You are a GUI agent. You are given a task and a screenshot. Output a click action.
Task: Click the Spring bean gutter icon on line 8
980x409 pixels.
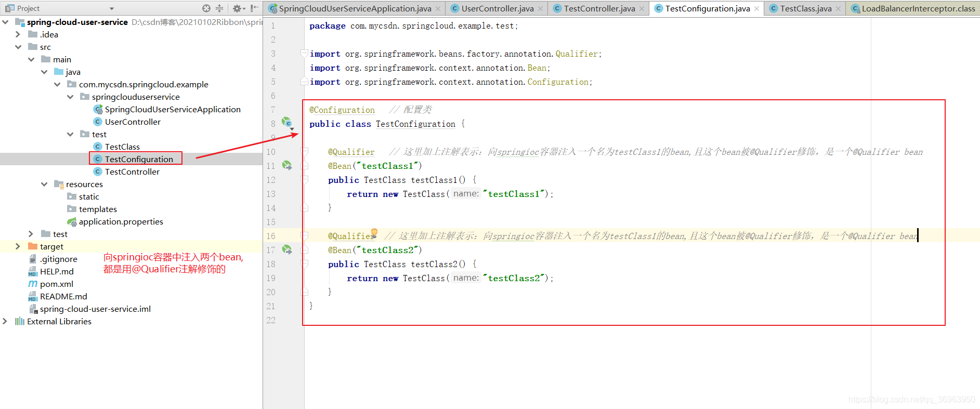[x=286, y=123]
